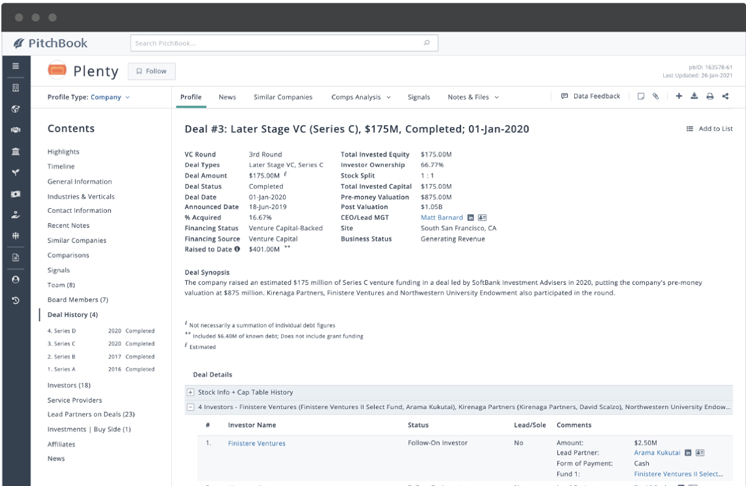Open the hamburger menu in the sidebar
This screenshot has width=746, height=486.
[16, 66]
